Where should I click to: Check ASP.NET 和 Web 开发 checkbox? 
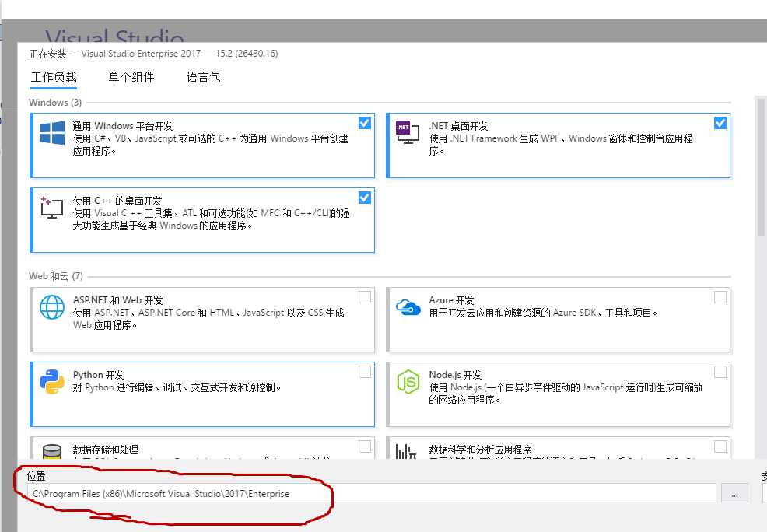364,297
